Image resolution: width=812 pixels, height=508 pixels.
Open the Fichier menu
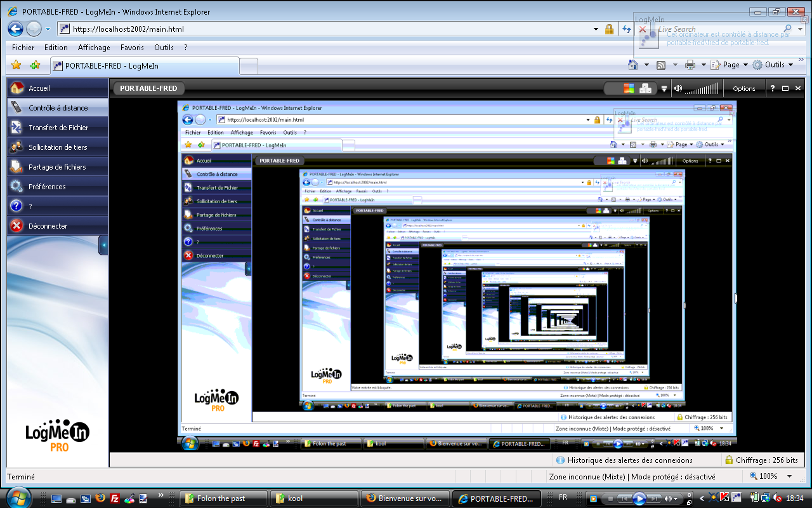pyautogui.click(x=23, y=48)
